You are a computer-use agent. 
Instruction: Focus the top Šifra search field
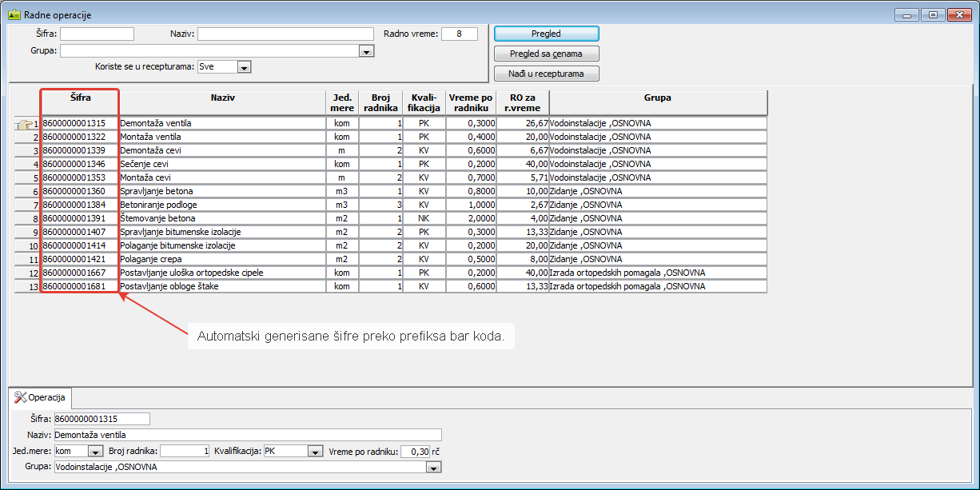[x=97, y=34]
